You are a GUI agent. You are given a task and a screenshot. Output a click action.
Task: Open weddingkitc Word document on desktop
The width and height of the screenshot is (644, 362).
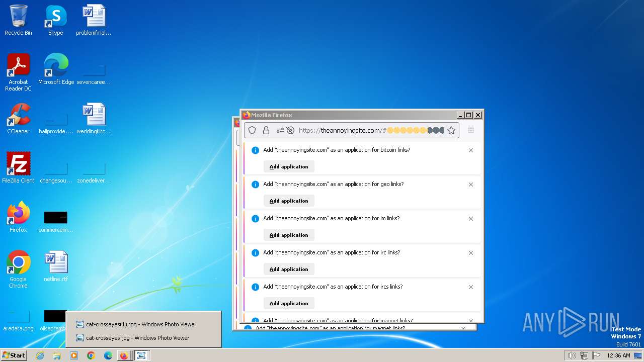point(94,119)
